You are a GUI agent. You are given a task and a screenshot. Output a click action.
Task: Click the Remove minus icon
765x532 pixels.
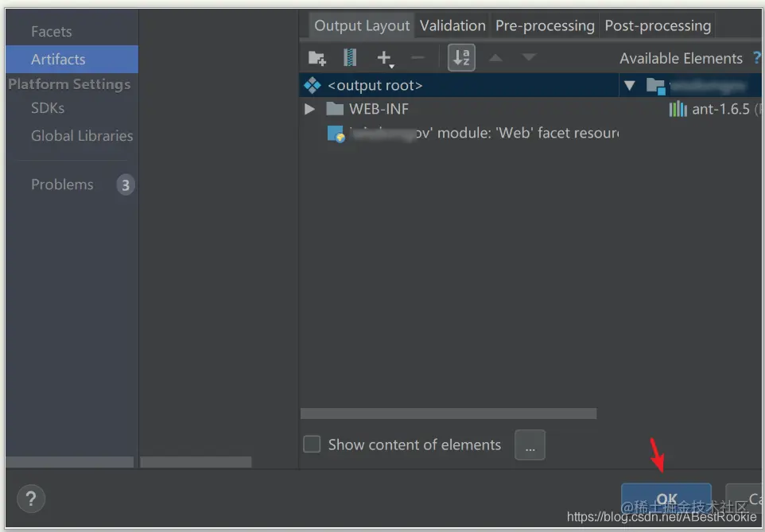(417, 57)
